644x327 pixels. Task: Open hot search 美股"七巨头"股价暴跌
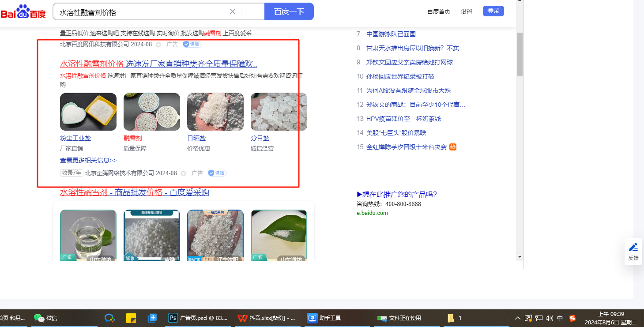pyautogui.click(x=396, y=133)
